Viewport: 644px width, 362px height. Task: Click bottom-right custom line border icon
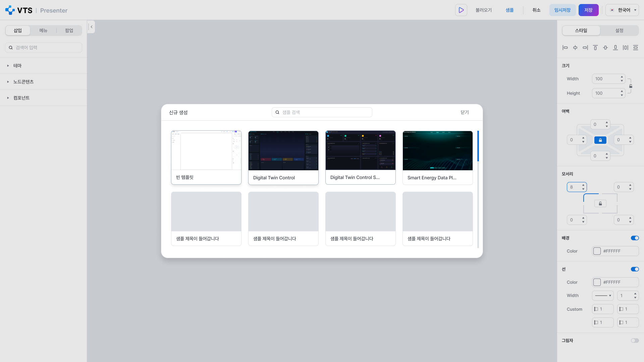[621, 322]
